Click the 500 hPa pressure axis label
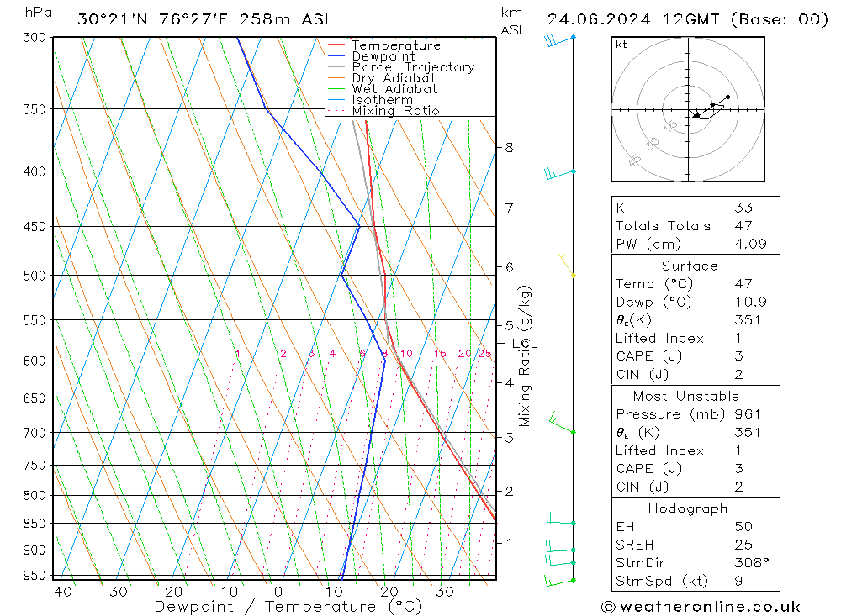 34,276
